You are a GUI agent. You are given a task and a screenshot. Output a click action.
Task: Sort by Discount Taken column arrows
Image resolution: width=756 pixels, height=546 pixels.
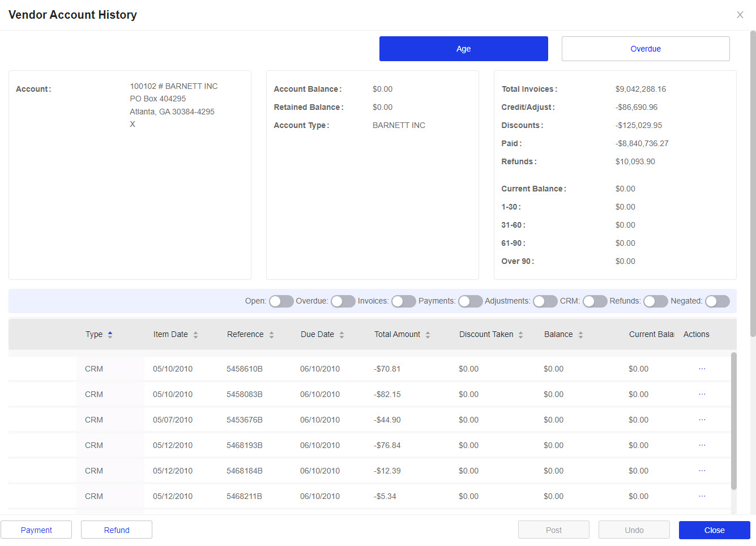(520, 335)
